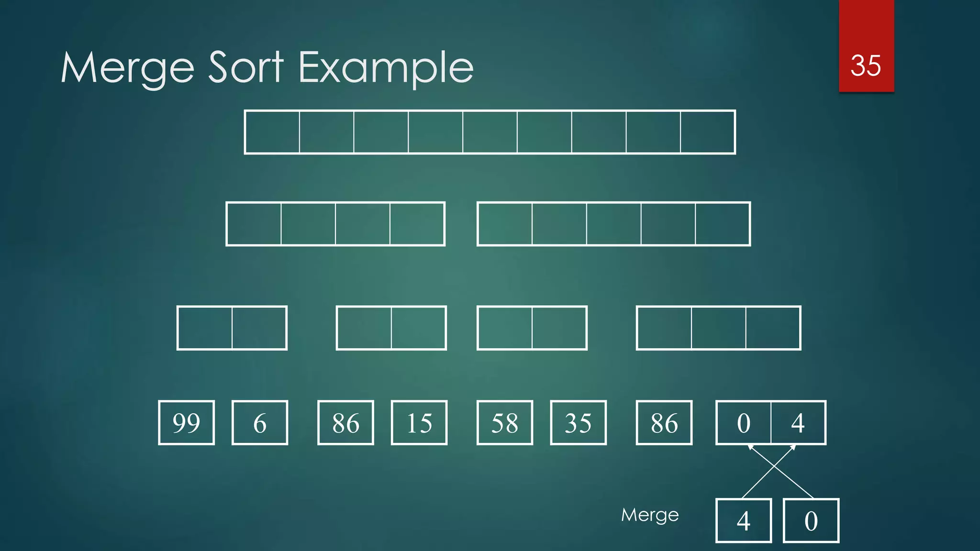
Task: Select the last cell of the five-cell array
Action: click(723, 224)
